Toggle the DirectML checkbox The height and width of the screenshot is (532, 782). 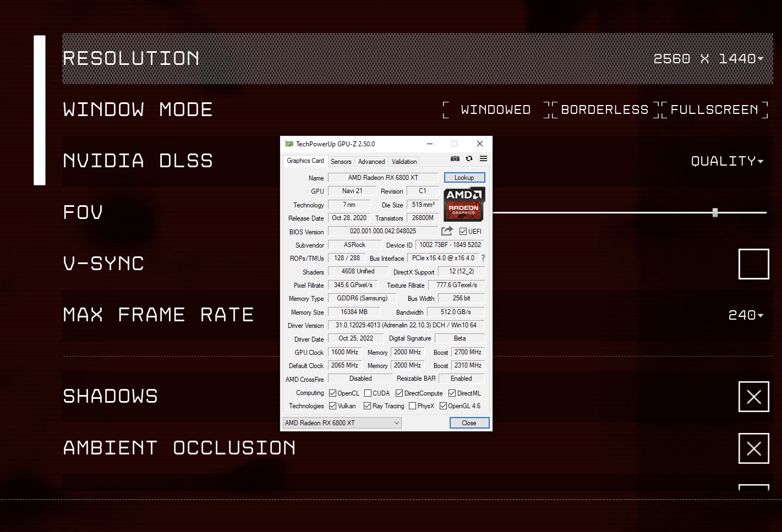pos(452,393)
